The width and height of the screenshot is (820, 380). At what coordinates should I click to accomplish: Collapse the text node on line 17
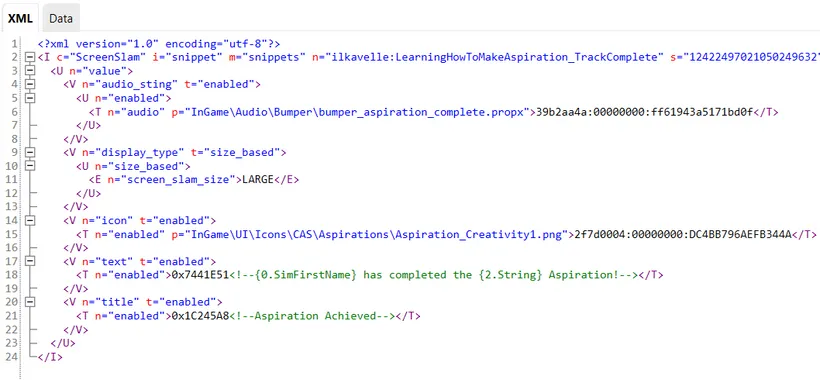click(30, 261)
